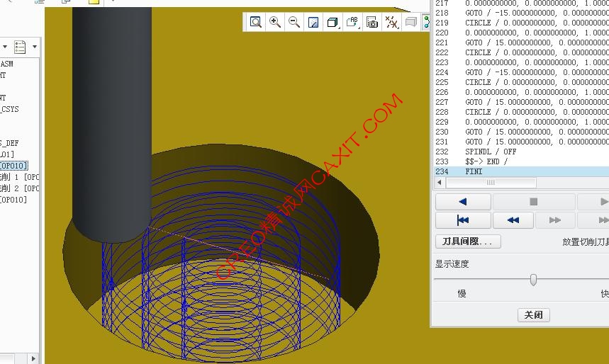Click the model tree settings list icon
This screenshot has height=364, width=609.
[x=20, y=47]
